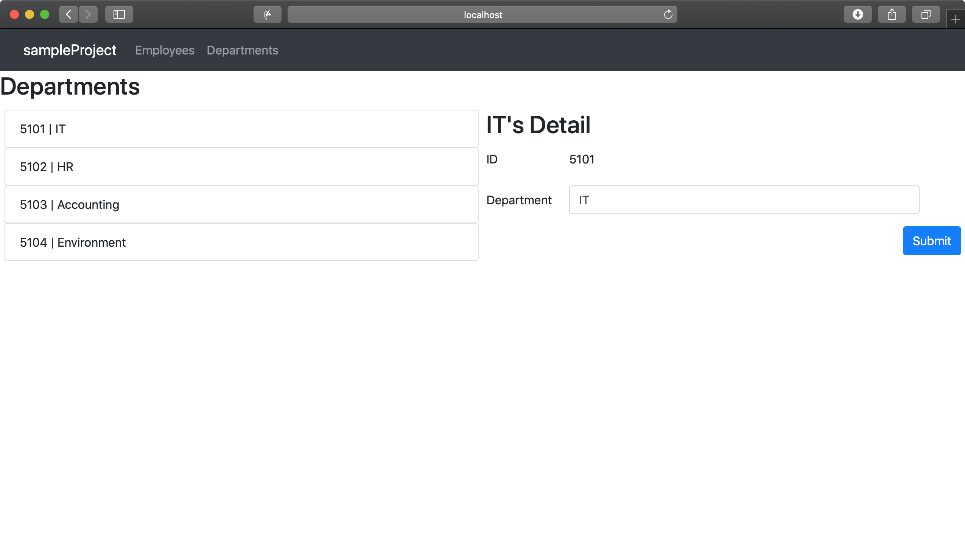
Task: Click the browser back arrow button
Action: coord(68,14)
